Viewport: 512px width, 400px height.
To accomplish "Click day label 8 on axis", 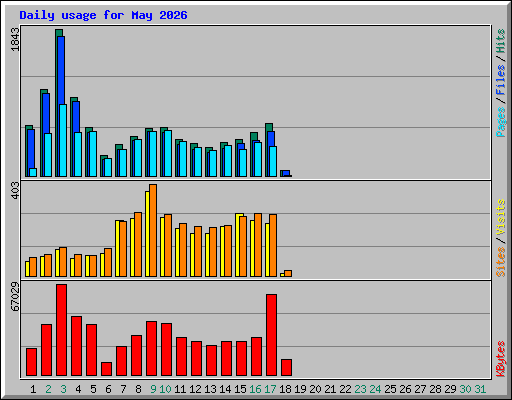I will [138, 389].
